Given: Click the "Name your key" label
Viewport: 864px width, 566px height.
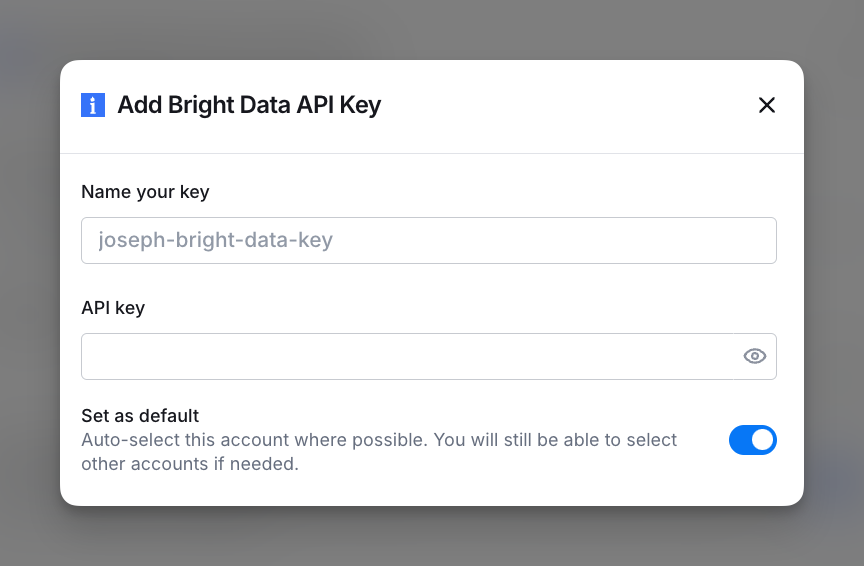Looking at the screenshot, I should pyautogui.click(x=145, y=192).
